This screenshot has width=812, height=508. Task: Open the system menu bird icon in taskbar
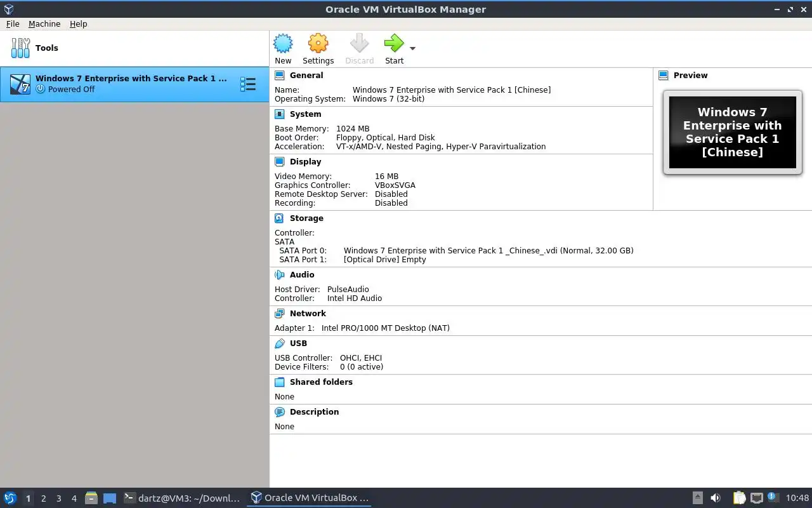click(x=10, y=498)
